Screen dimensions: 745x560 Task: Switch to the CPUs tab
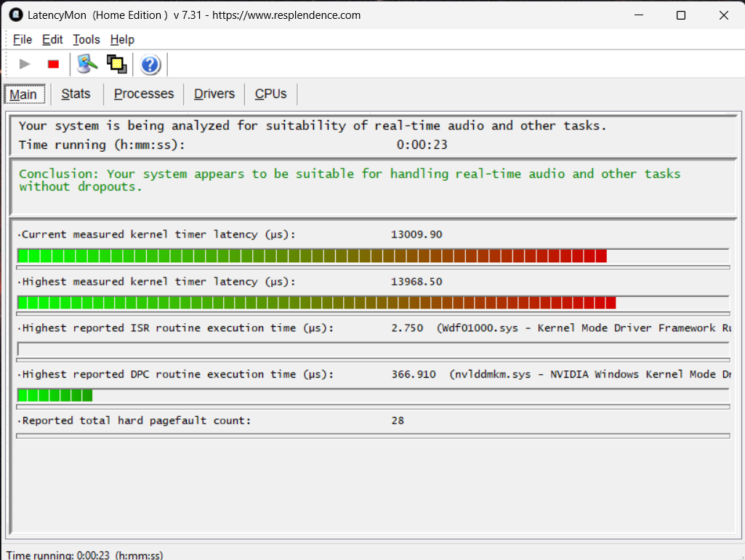tap(271, 94)
